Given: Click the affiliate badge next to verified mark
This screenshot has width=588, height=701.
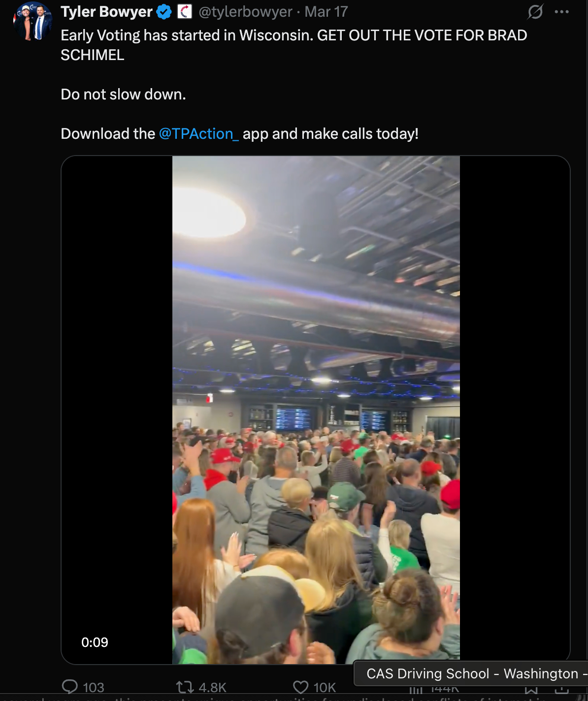Looking at the screenshot, I should pyautogui.click(x=185, y=11).
